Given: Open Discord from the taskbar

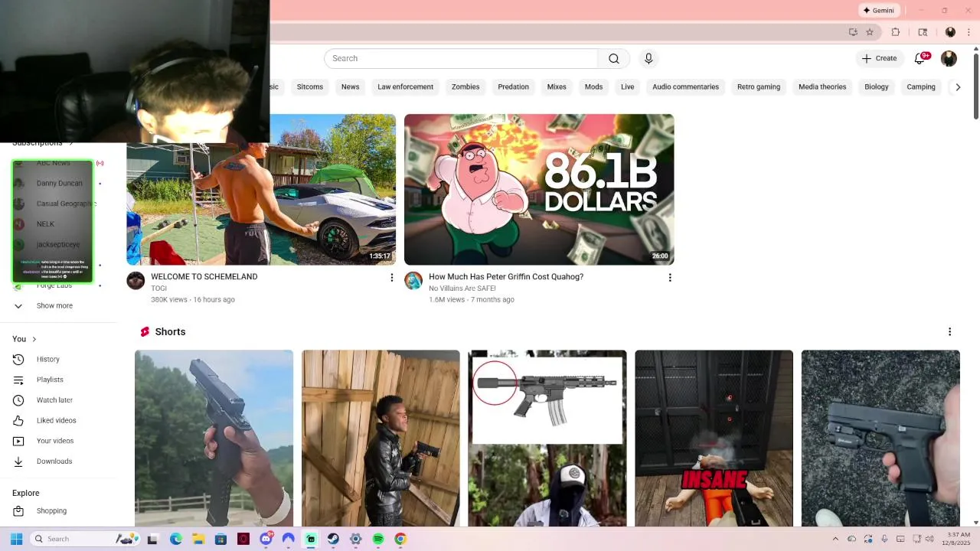Looking at the screenshot, I should point(266,539).
